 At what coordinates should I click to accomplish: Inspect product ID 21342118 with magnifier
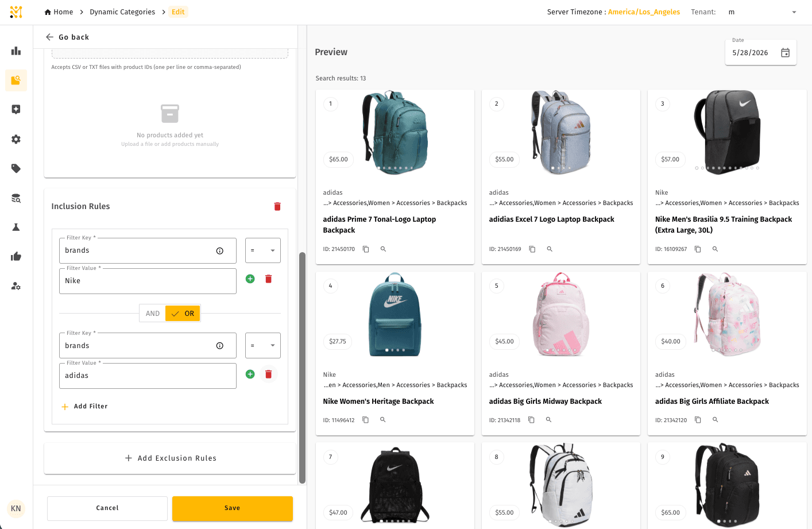click(x=548, y=420)
